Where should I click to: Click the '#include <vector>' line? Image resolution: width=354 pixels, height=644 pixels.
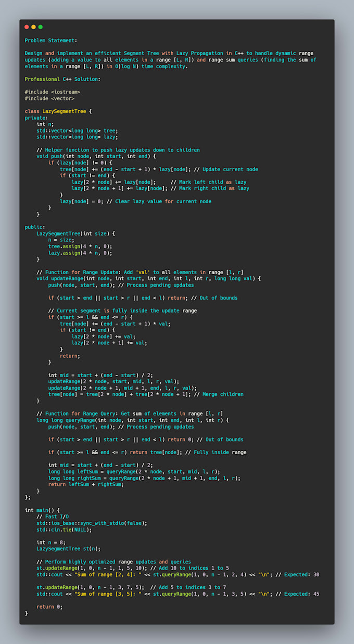[x=49, y=98]
